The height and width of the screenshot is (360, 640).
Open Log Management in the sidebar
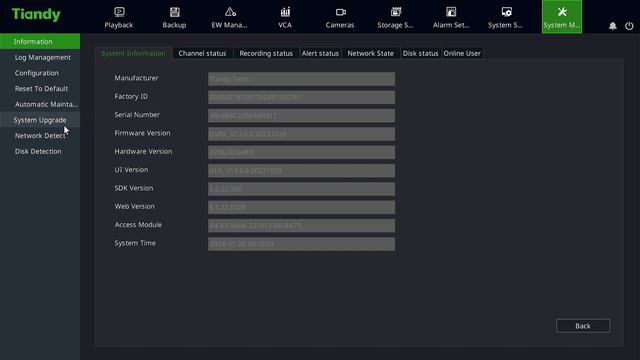[40, 57]
